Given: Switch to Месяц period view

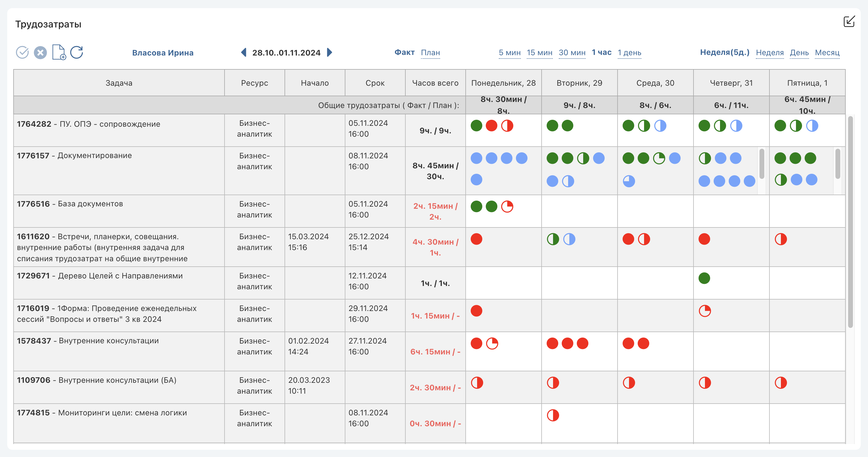Looking at the screenshot, I should (x=827, y=52).
